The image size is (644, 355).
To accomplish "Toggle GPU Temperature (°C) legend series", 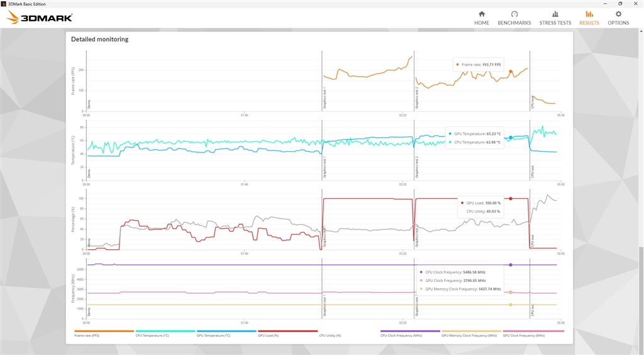I will (x=226, y=334).
